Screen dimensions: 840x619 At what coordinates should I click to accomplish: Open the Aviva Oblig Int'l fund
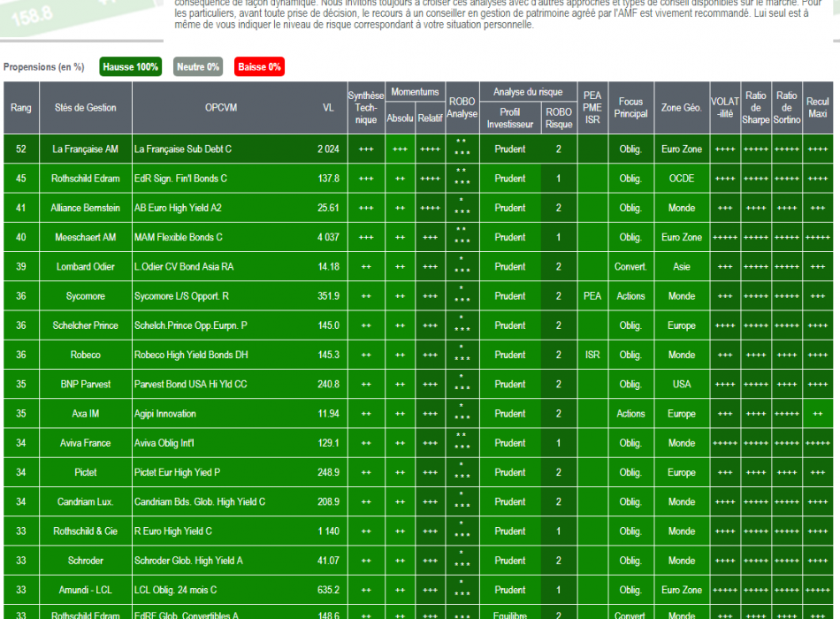point(164,443)
